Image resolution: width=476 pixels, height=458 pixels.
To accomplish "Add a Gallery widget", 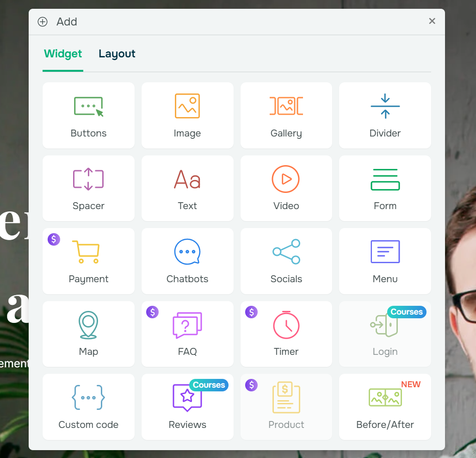I will coord(286,115).
